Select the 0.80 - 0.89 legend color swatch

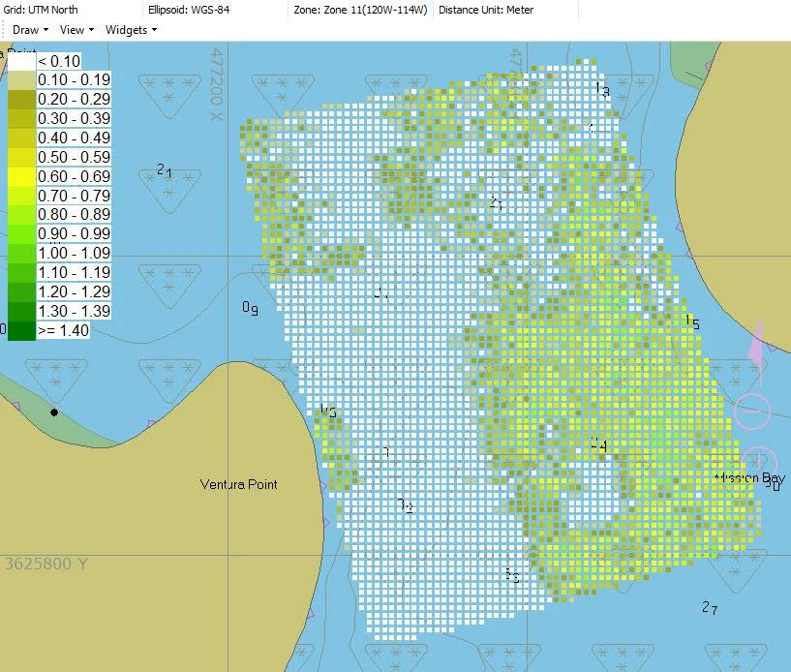(x=21, y=214)
